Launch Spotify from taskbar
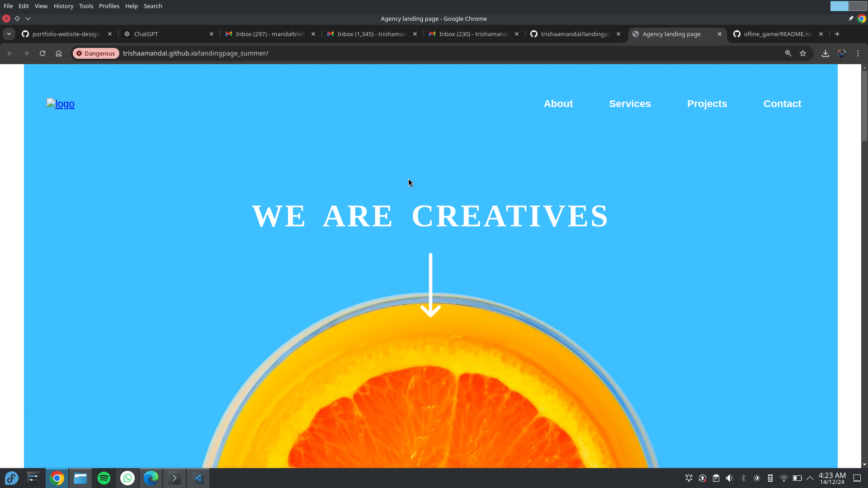The image size is (868, 488). point(104,478)
